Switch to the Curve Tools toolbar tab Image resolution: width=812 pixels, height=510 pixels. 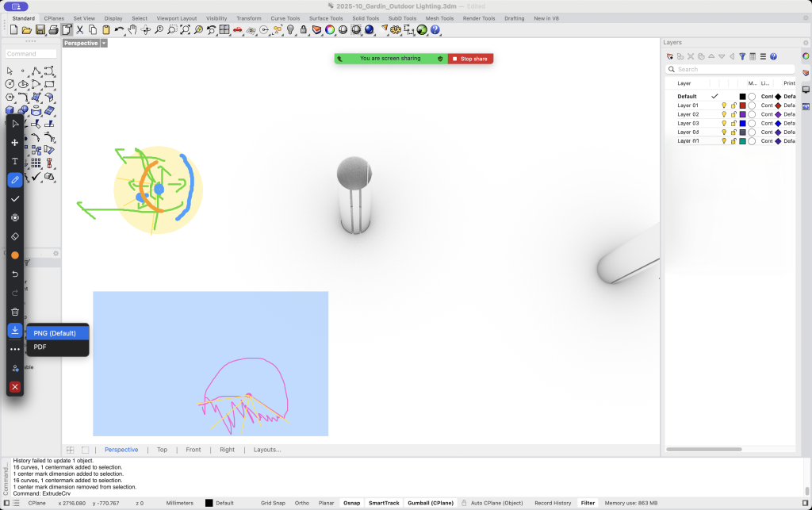(x=285, y=17)
